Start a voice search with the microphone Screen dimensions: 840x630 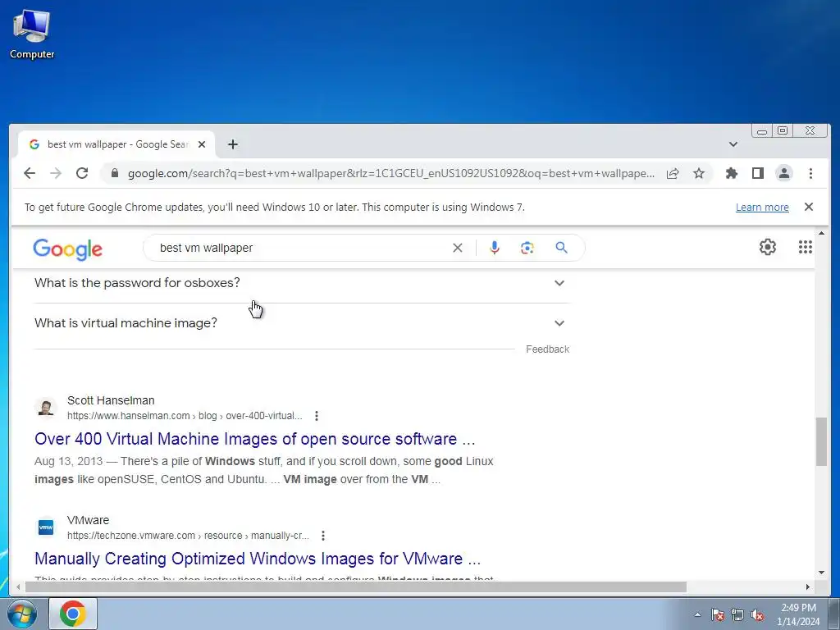[x=495, y=248]
